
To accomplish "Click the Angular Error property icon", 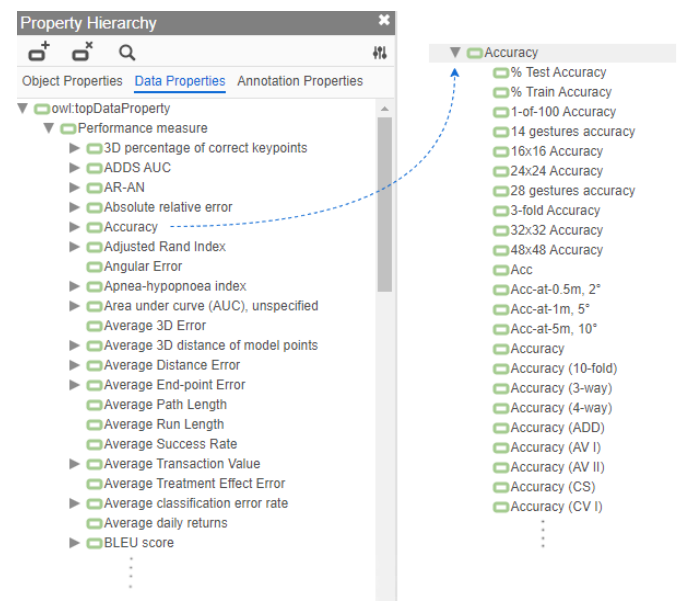I will 95,267.
